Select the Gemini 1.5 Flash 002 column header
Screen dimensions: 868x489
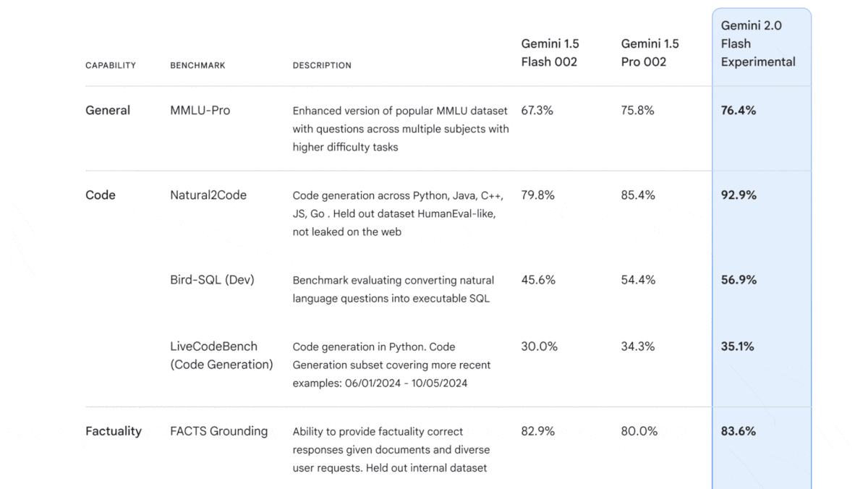[x=550, y=53]
